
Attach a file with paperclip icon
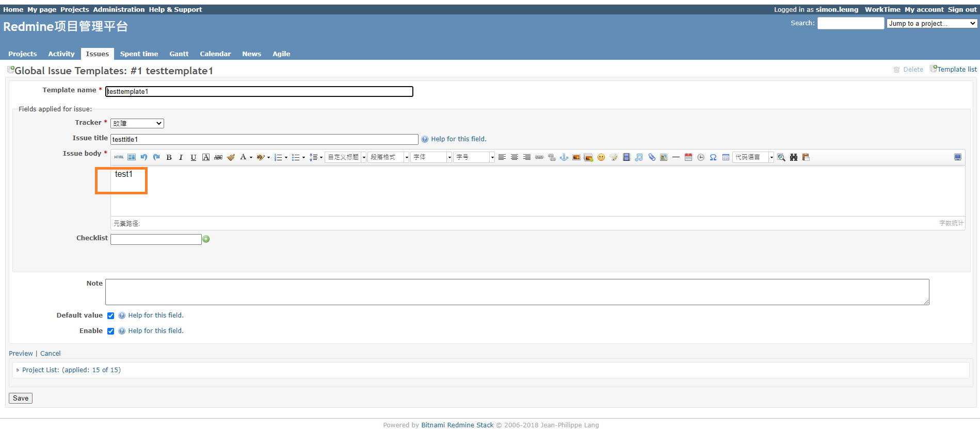652,157
